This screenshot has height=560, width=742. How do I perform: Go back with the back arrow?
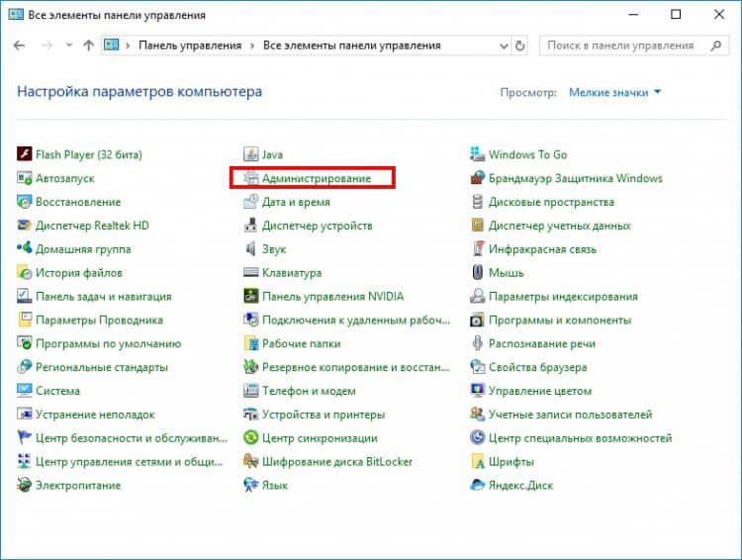pyautogui.click(x=20, y=46)
